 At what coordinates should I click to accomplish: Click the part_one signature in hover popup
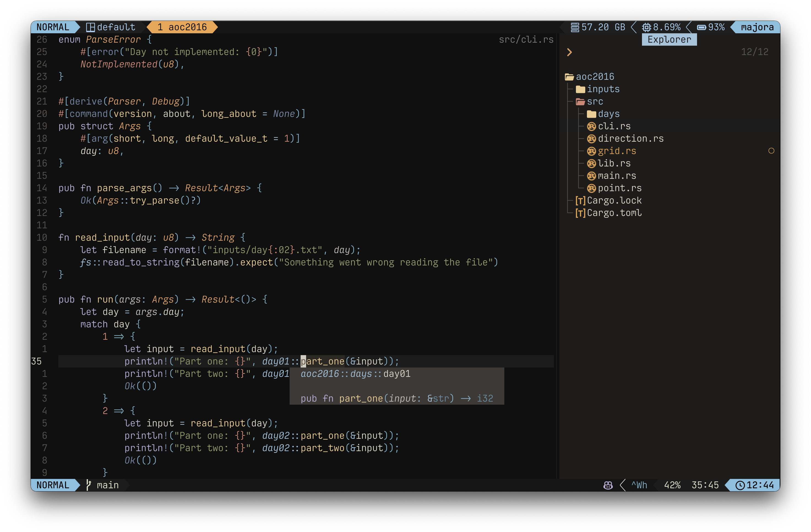pyautogui.click(x=397, y=399)
